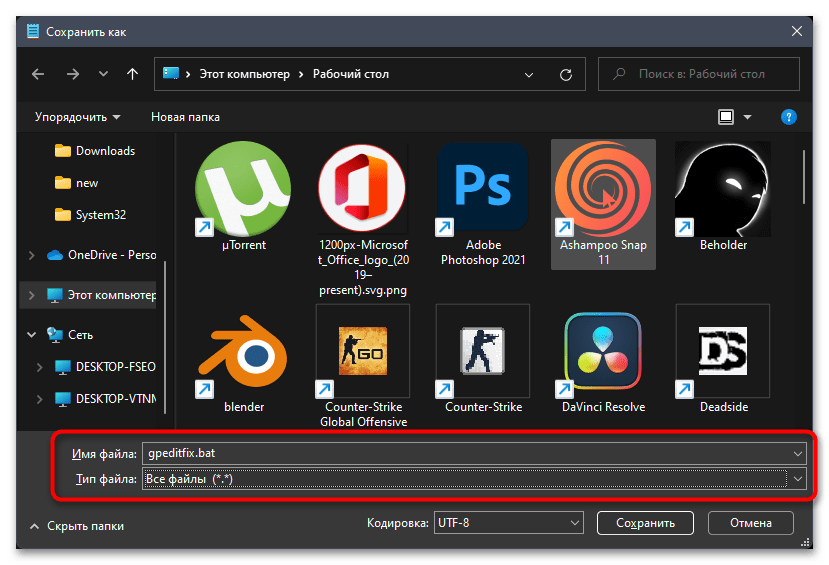Open help with the question mark icon

point(788,117)
